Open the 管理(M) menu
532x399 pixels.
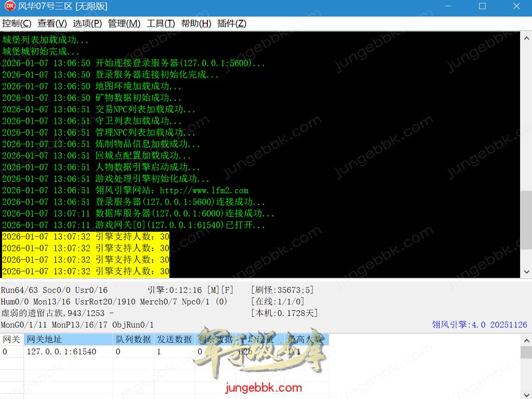pyautogui.click(x=124, y=23)
